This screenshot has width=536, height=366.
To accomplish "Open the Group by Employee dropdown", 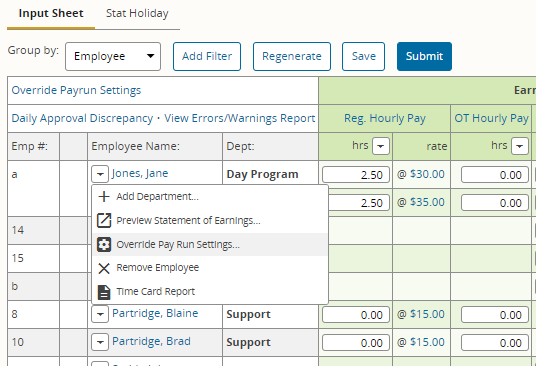I will (x=113, y=56).
